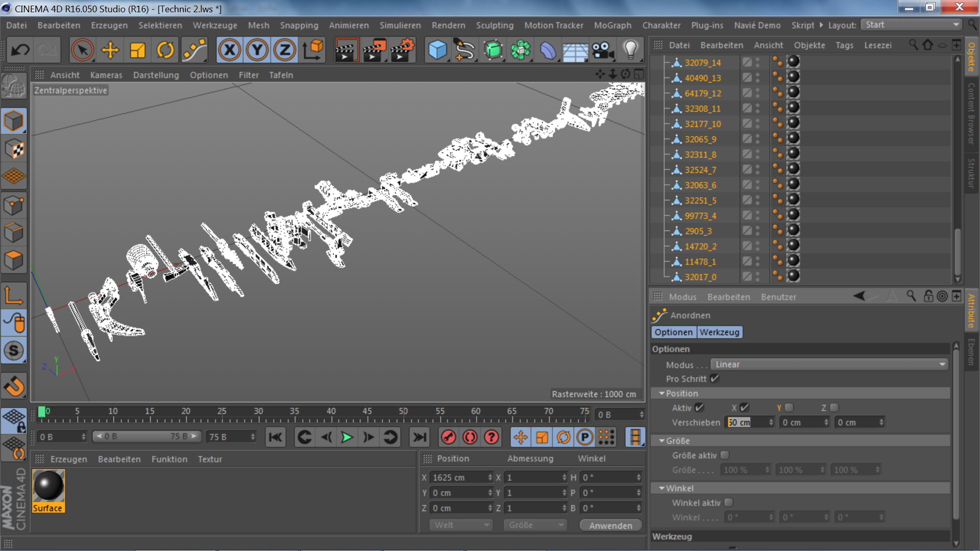The width and height of the screenshot is (980, 551).
Task: Collapse the Winkel section
Action: [662, 488]
